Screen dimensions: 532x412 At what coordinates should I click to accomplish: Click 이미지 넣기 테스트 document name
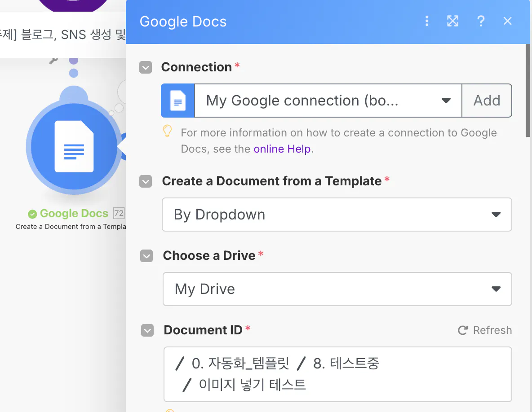coord(253,385)
